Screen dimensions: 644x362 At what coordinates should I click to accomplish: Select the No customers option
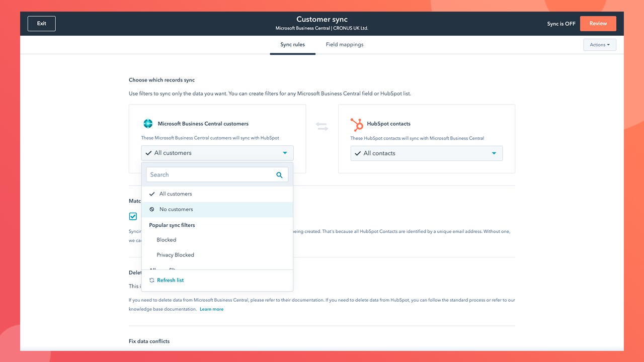217,210
